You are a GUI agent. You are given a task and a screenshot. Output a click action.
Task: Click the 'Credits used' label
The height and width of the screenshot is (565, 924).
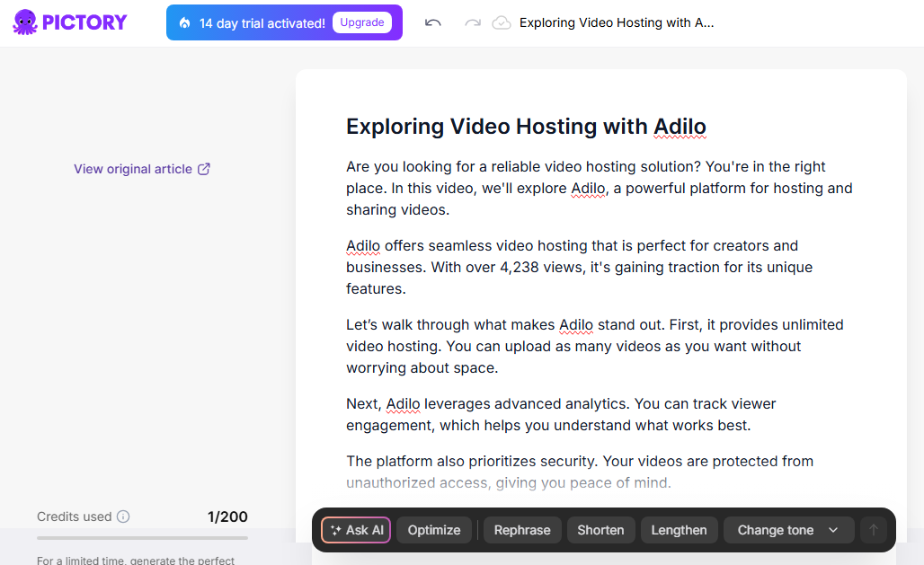pyautogui.click(x=75, y=516)
